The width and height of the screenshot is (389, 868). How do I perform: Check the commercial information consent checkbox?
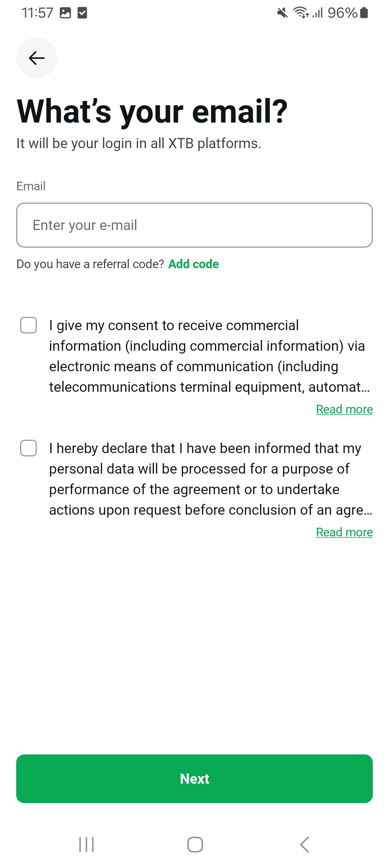(x=28, y=325)
